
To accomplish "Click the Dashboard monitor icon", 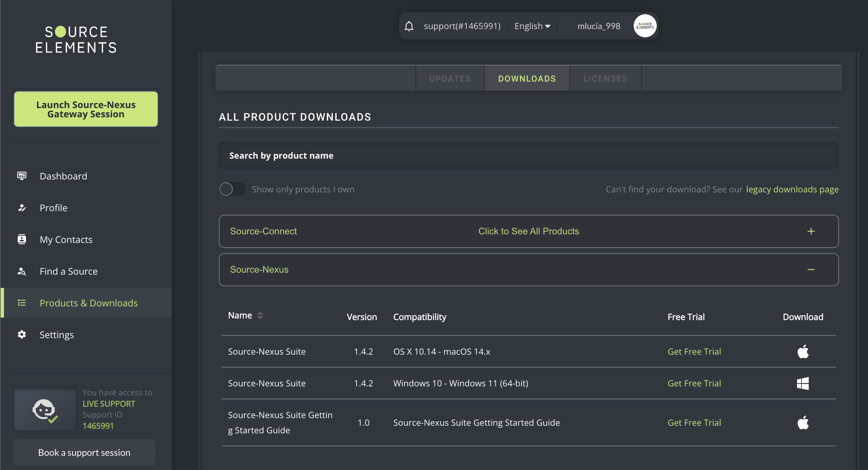I will [x=22, y=176].
